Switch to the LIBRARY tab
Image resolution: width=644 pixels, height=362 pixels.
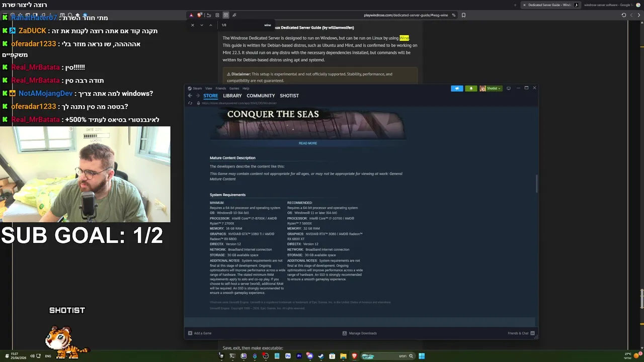(232, 96)
